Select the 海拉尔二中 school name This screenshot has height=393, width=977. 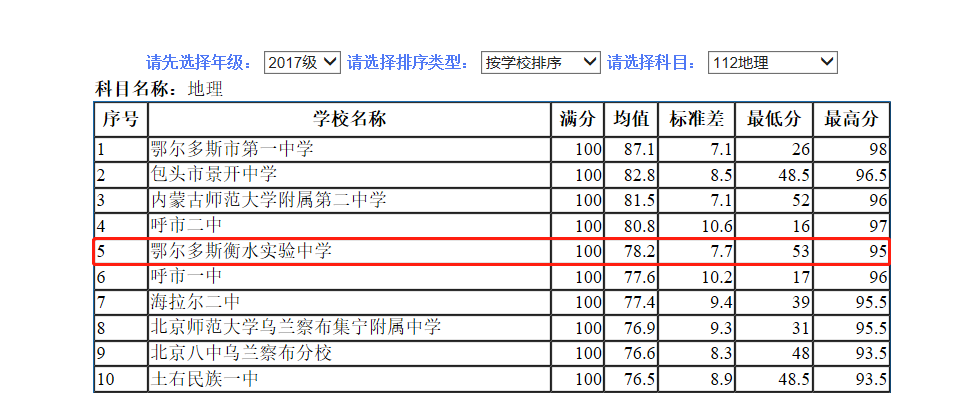coord(196,303)
